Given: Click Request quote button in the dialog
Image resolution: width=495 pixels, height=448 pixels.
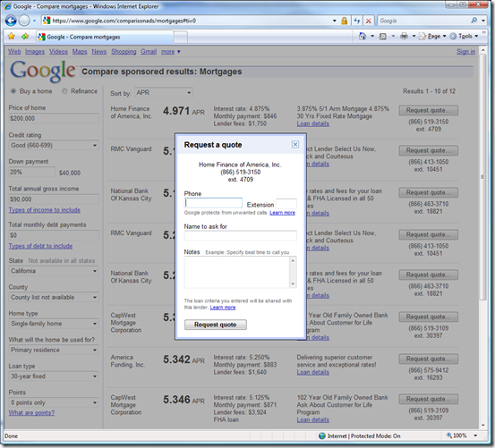Looking at the screenshot, I should [216, 325].
